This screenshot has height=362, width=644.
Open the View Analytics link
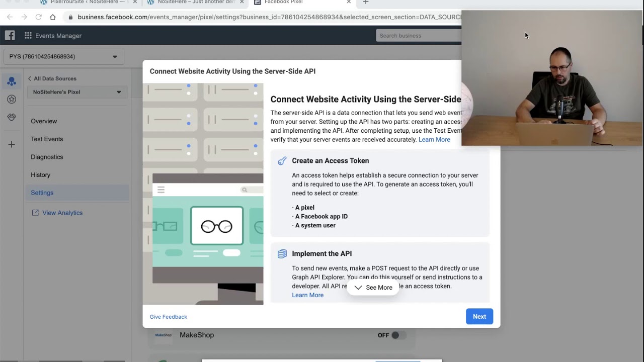point(62,213)
